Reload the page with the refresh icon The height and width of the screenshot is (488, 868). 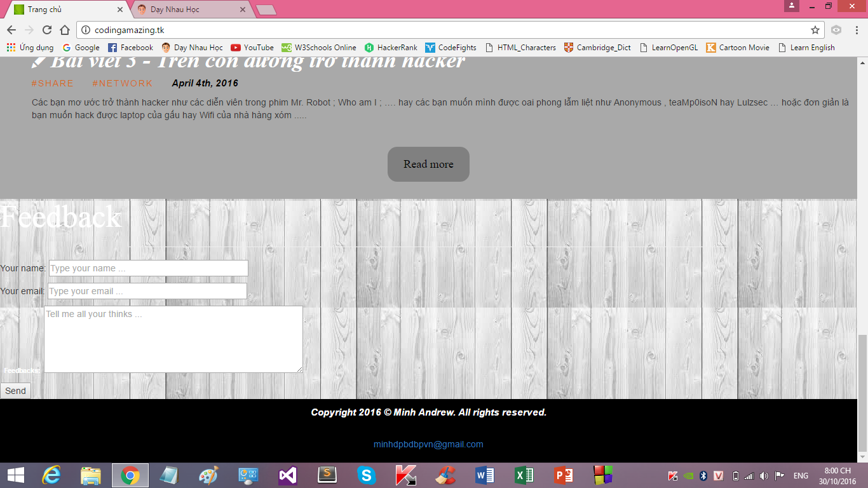(x=47, y=30)
